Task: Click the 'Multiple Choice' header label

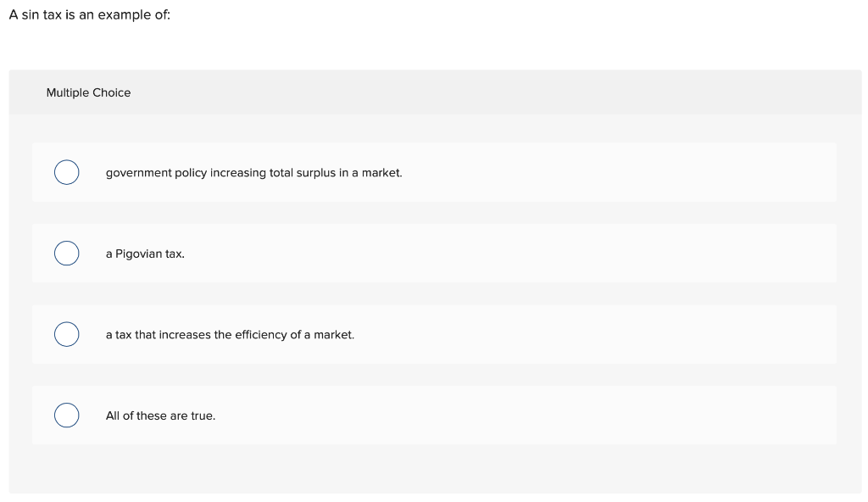Action: click(x=88, y=92)
